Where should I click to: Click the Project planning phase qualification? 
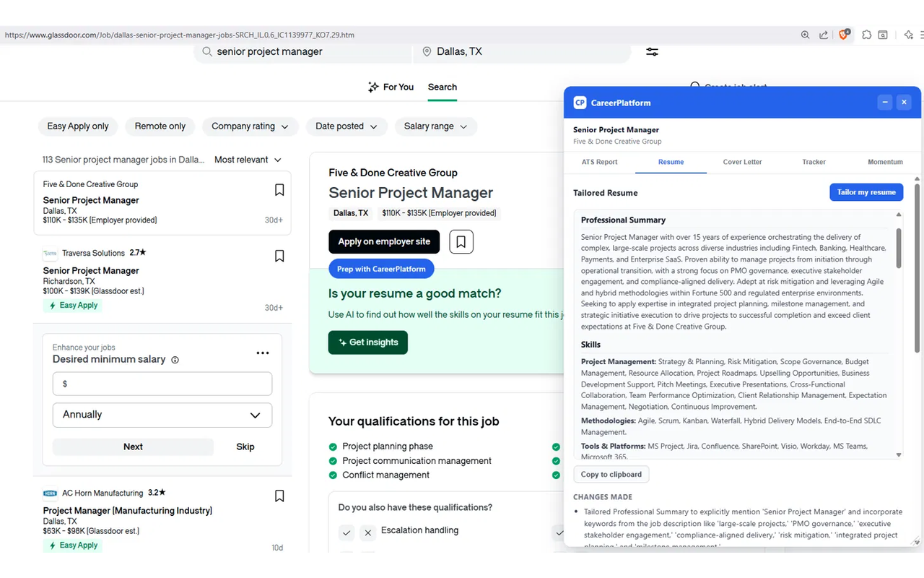388,447
